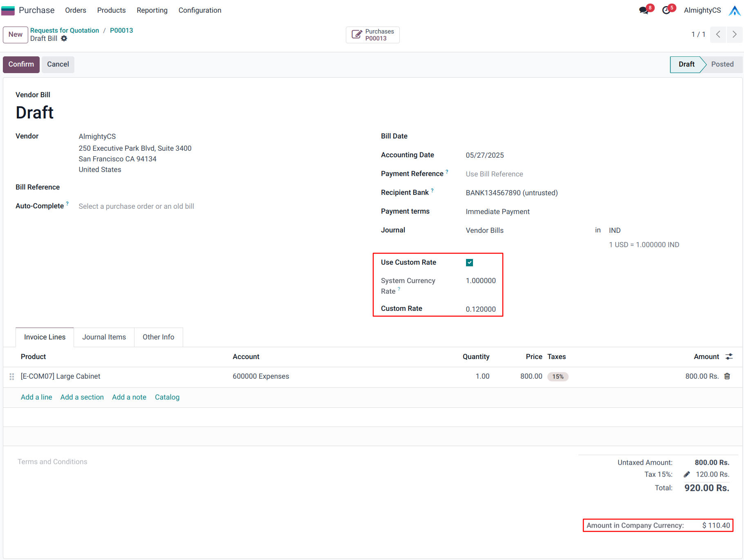Open the activities clock icon
Viewport: 744px width, 560px height.
[666, 10]
